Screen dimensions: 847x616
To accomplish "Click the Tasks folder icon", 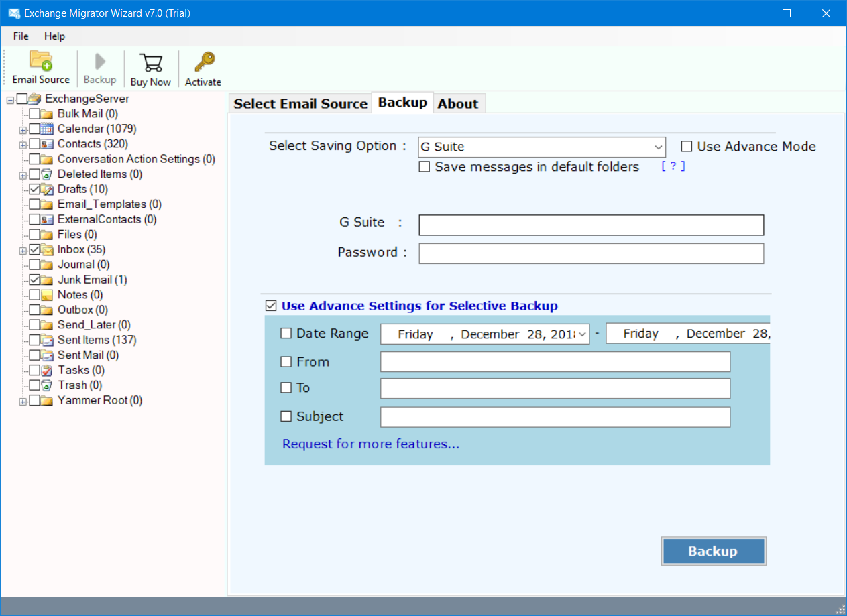I will [47, 370].
